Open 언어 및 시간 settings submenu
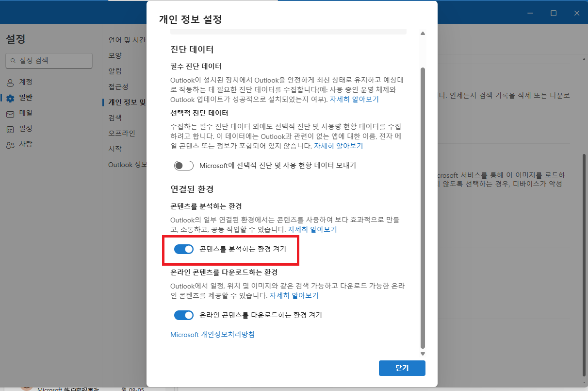588x391 pixels. tap(127, 40)
